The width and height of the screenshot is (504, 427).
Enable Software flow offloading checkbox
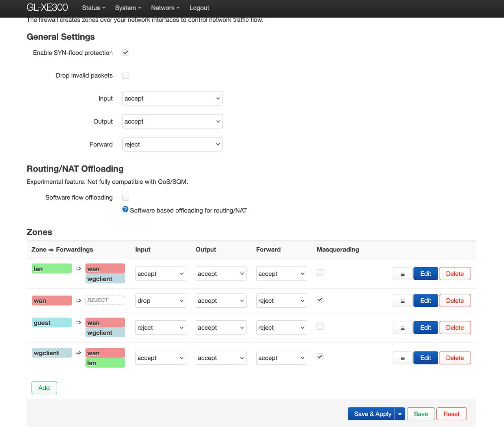click(126, 197)
